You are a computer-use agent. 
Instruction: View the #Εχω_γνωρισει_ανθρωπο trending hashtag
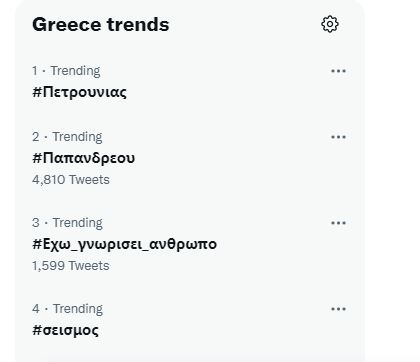(x=124, y=244)
